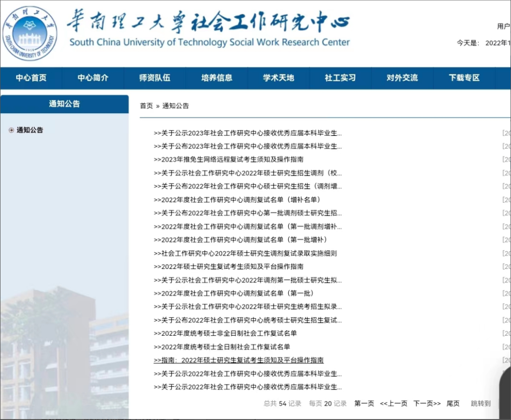This screenshot has width=511, height=420.
Task: Open 2023年推免生网络远程复试考生须知及操作指南
Action: (229, 160)
